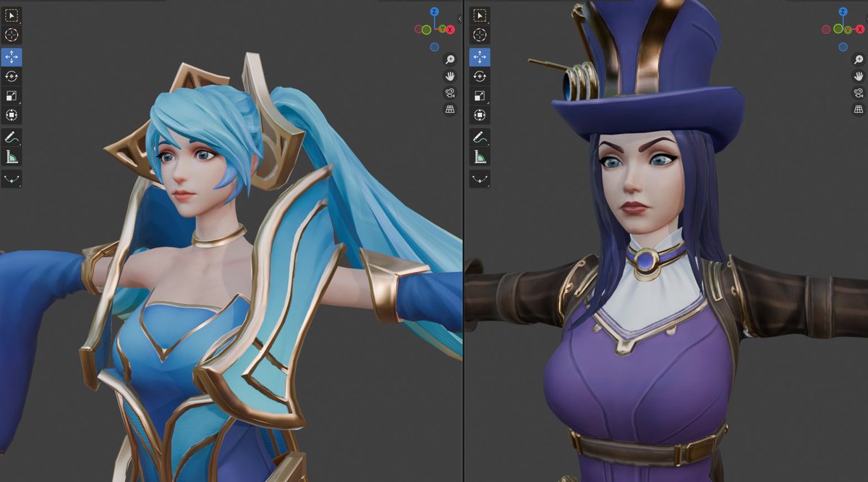Viewport: 868px width, 482px height.
Task: Toggle perspective/orthographic grid in right viewport
Action: (859, 109)
